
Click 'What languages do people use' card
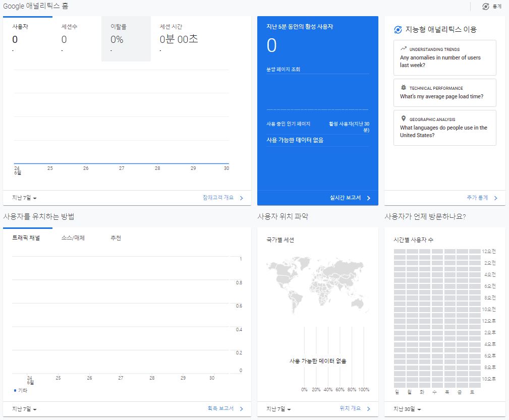pos(445,128)
